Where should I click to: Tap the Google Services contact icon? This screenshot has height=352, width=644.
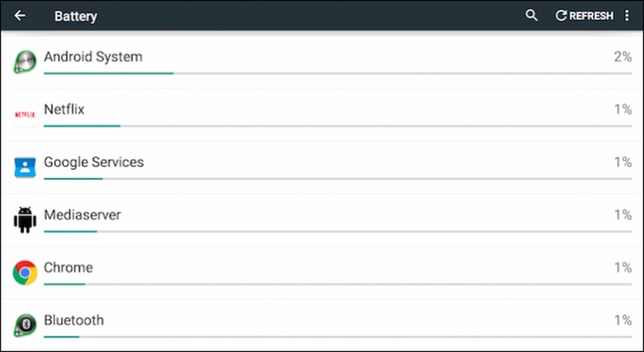(x=25, y=167)
